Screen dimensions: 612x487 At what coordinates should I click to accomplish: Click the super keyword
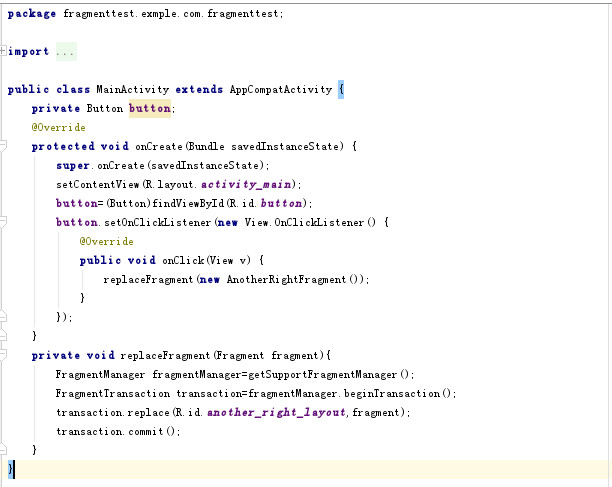[x=73, y=165]
